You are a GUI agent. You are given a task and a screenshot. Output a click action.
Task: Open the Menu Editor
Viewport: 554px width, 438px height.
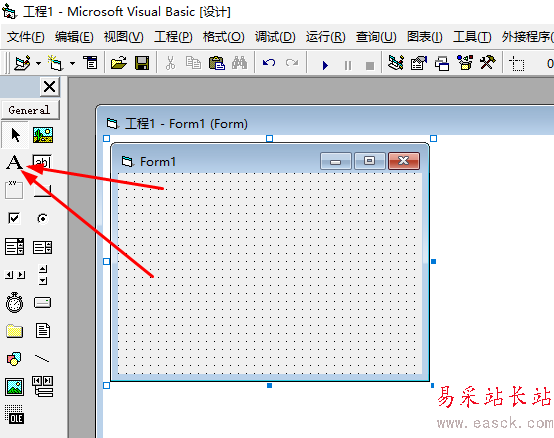click(x=90, y=63)
